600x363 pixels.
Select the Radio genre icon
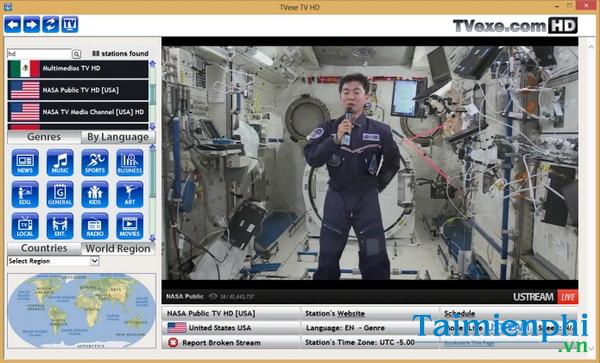(x=95, y=226)
